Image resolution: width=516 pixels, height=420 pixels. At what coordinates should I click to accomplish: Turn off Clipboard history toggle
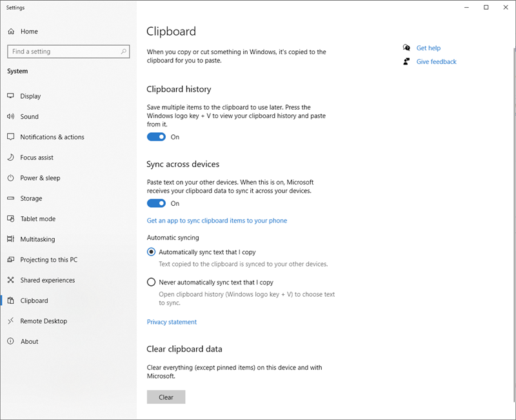(156, 137)
